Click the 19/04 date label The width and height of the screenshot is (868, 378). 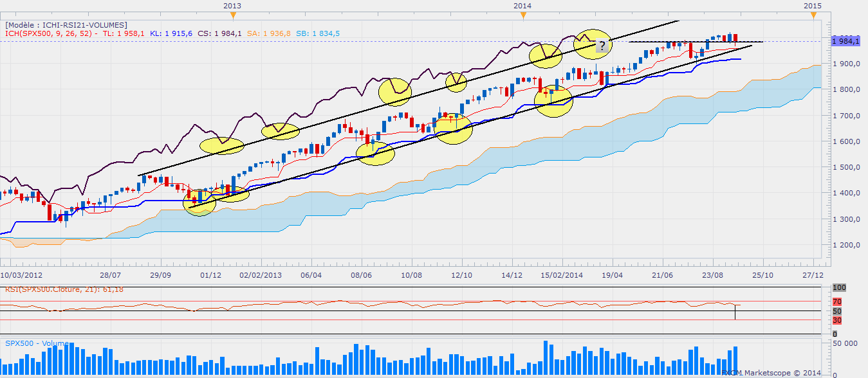612,274
